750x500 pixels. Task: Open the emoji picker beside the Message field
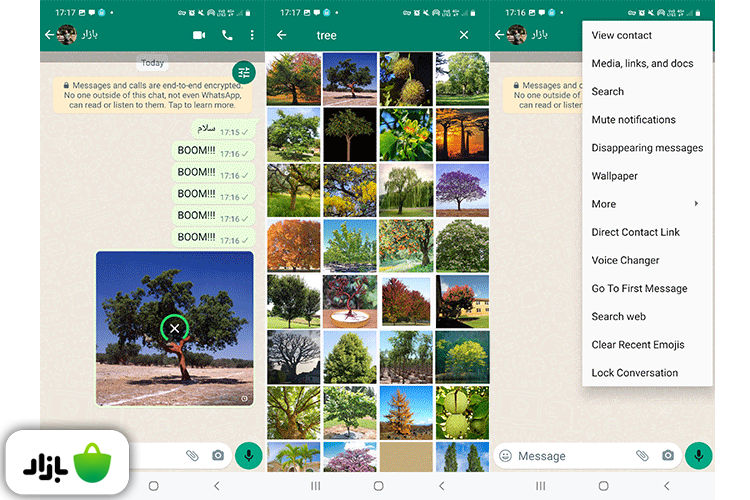click(505, 456)
